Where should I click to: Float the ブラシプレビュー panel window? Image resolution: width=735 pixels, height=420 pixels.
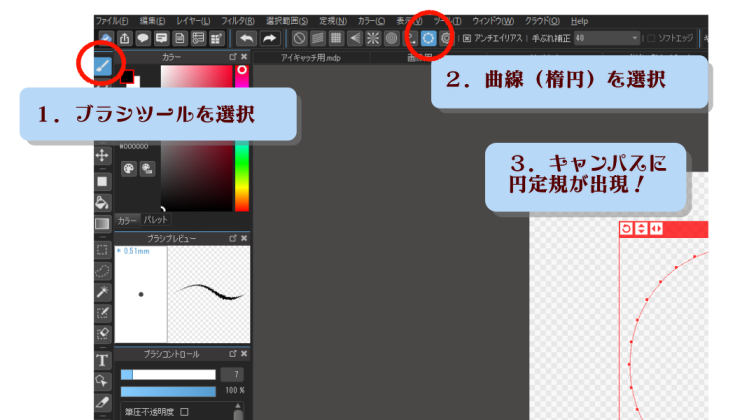[x=232, y=238]
